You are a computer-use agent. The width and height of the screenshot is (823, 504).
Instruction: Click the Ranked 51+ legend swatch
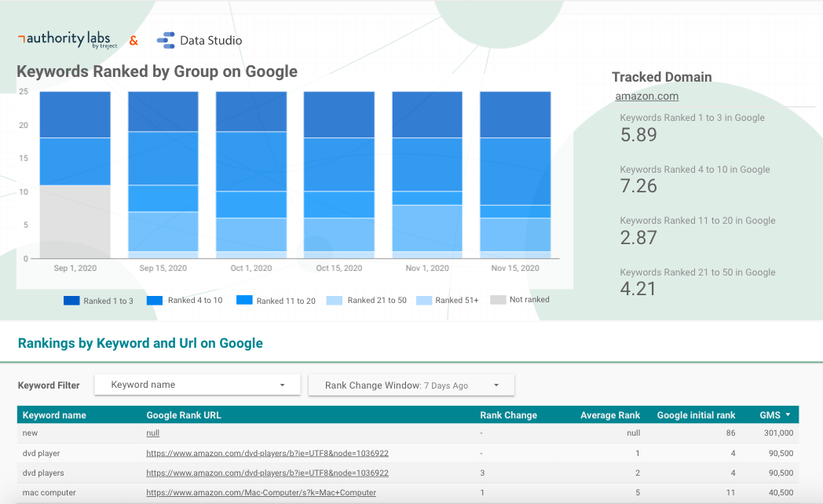click(424, 301)
